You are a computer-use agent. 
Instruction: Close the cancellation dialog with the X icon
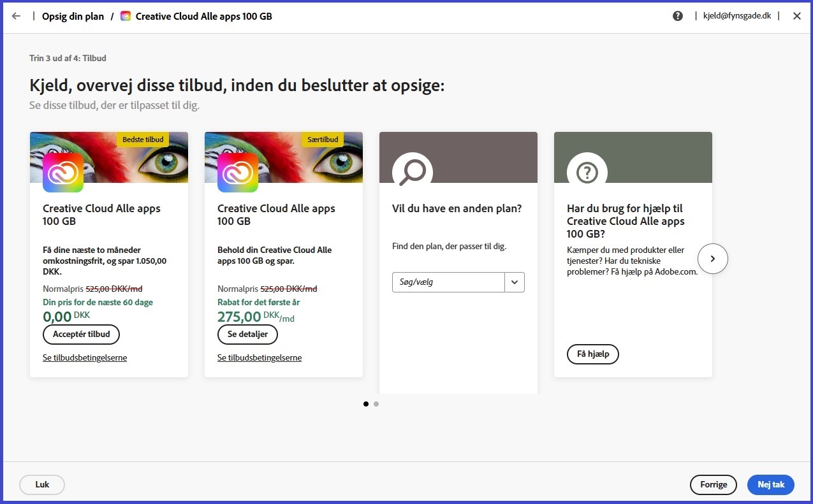pos(797,17)
